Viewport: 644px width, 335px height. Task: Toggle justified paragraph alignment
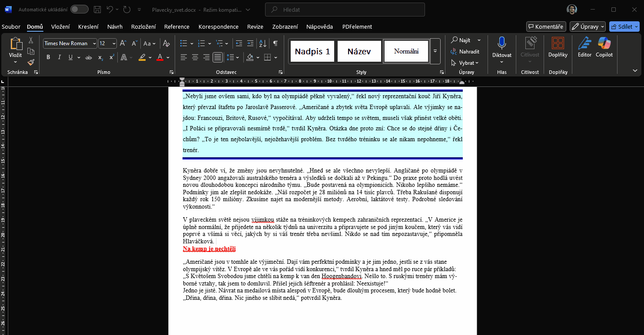[x=218, y=57]
